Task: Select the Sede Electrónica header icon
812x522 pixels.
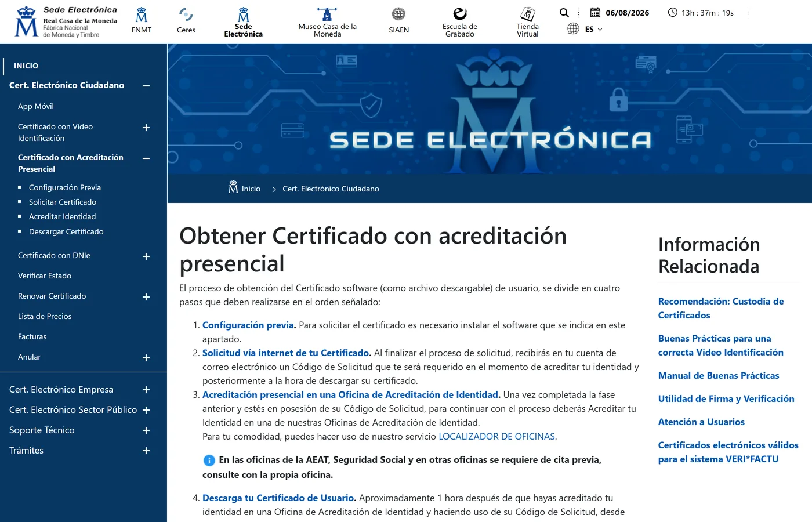Action: (244, 14)
